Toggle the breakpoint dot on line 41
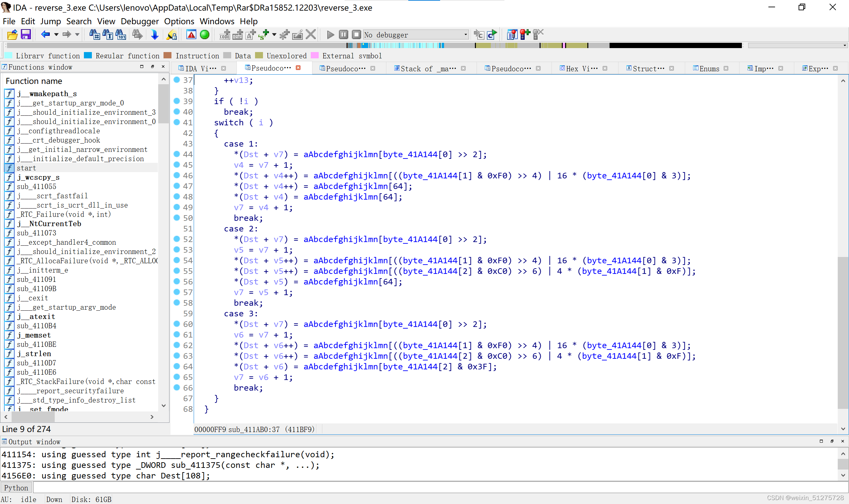Image resolution: width=849 pixels, height=504 pixels. point(176,122)
